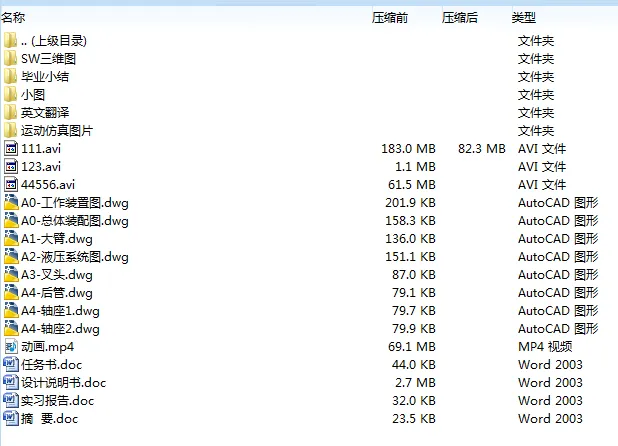The width and height of the screenshot is (618, 446).
Task: Select the file name 44556.avi
Action: pos(48,185)
